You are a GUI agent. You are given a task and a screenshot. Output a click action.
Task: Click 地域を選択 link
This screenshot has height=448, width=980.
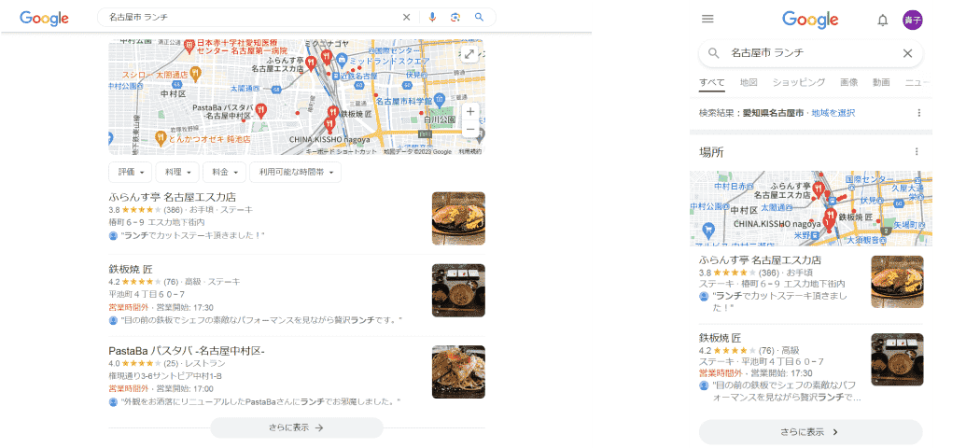pyautogui.click(x=833, y=113)
